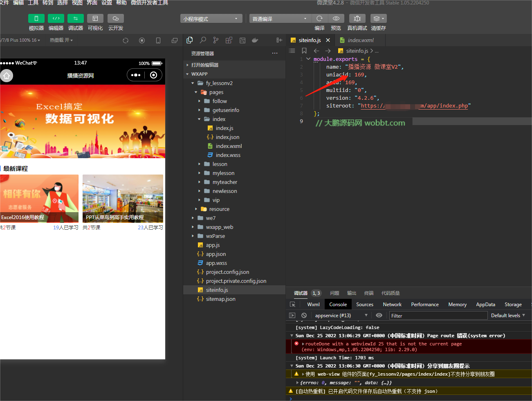Toggle the eye icon beside 预览 in the toolbar
Image resolution: width=532 pixels, height=401 pixels.
point(336,18)
